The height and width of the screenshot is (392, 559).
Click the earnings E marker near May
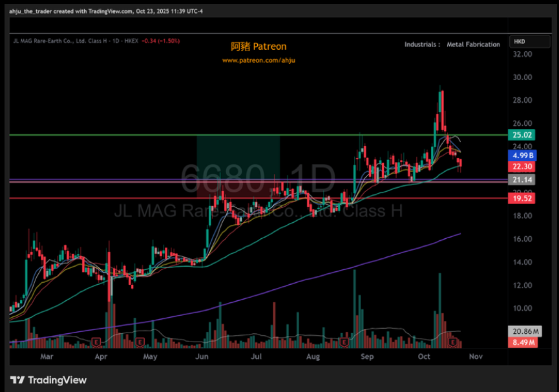[140, 341]
